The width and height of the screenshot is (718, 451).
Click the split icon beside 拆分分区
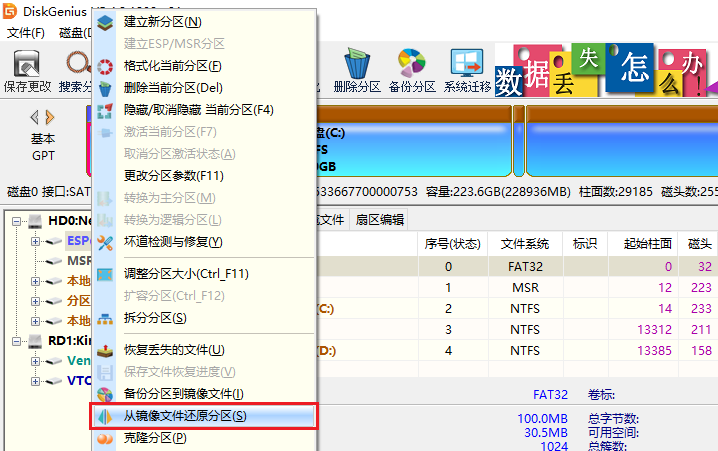pyautogui.click(x=105, y=319)
